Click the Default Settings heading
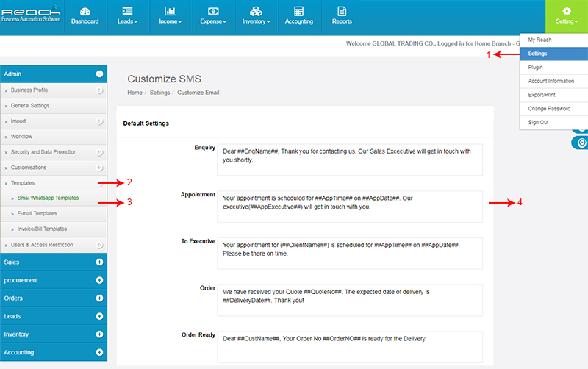This screenshot has height=369, width=588. pos(146,123)
